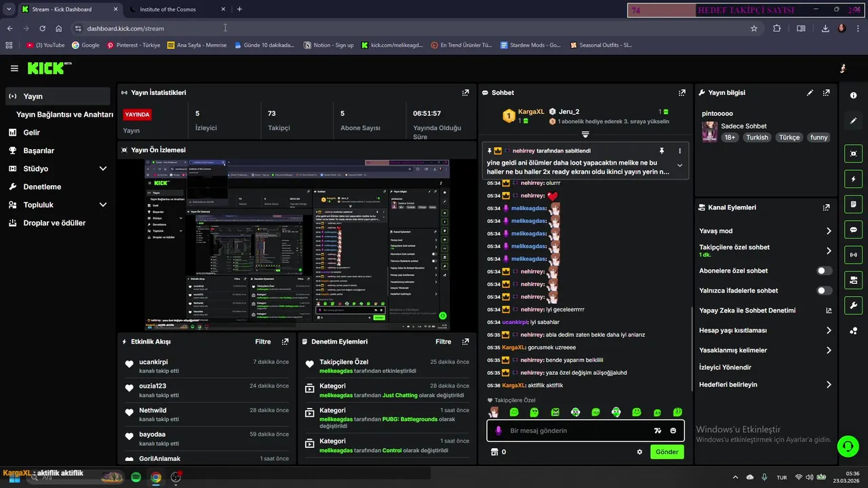Open YouTube bookmark in bookmarks bar
Screen dimensions: 868x488
click(x=45, y=45)
